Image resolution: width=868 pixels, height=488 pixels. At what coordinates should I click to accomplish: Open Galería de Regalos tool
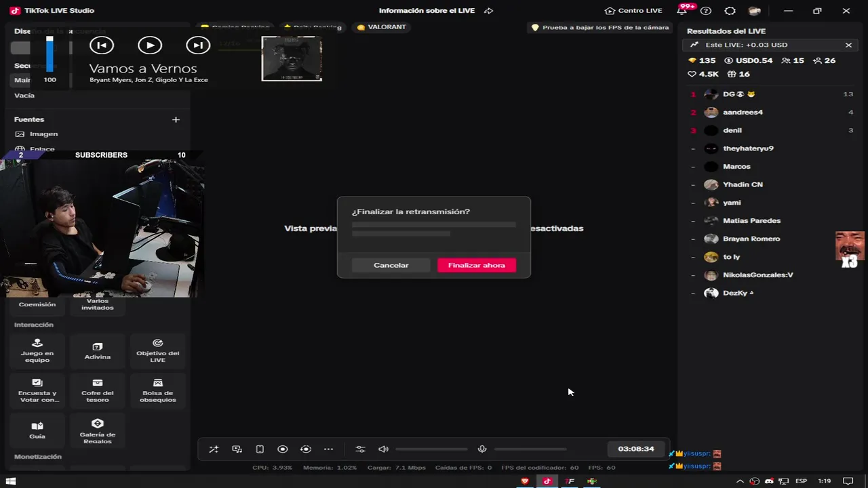click(x=98, y=430)
